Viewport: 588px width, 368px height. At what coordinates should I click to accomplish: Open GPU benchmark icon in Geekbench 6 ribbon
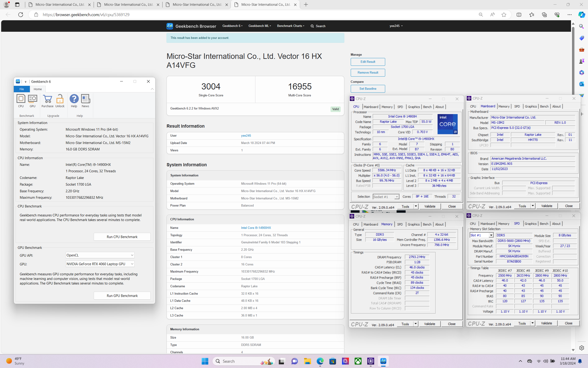pyautogui.click(x=32, y=101)
